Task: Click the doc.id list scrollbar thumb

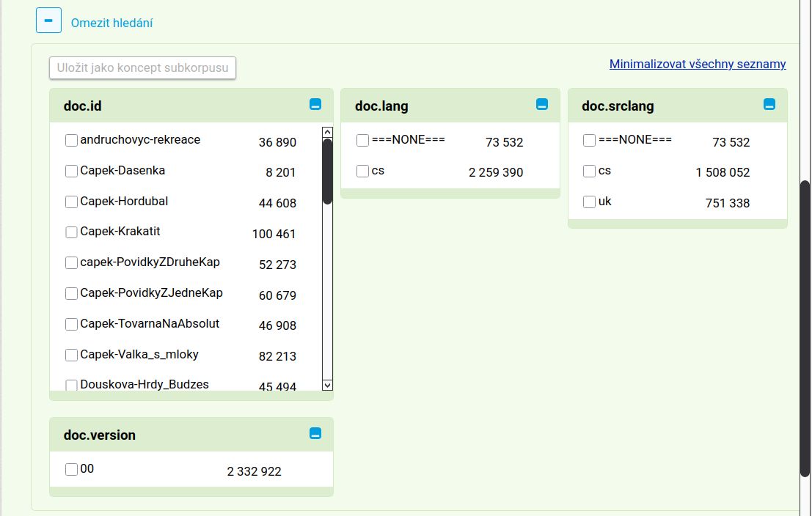Action: 327,171
